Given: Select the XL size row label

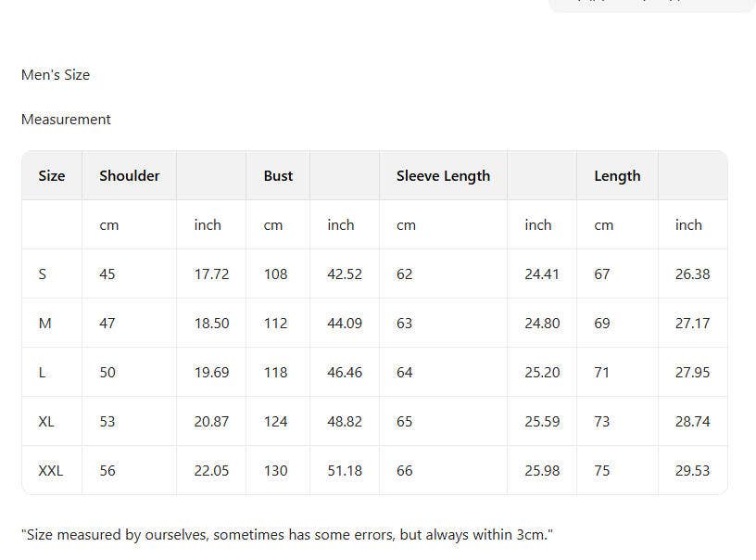Looking at the screenshot, I should [x=46, y=421].
